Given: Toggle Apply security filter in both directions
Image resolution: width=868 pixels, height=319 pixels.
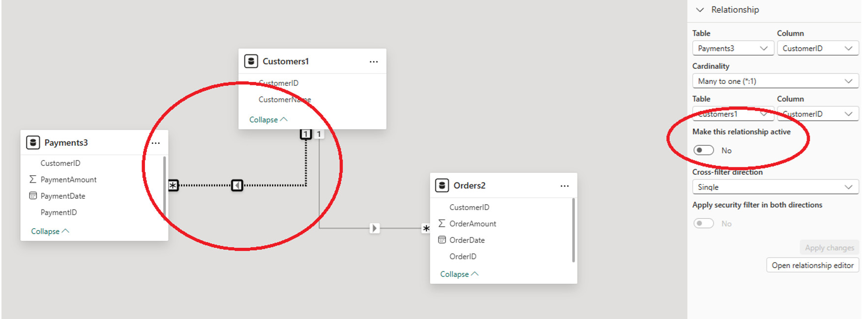Looking at the screenshot, I should [x=703, y=223].
